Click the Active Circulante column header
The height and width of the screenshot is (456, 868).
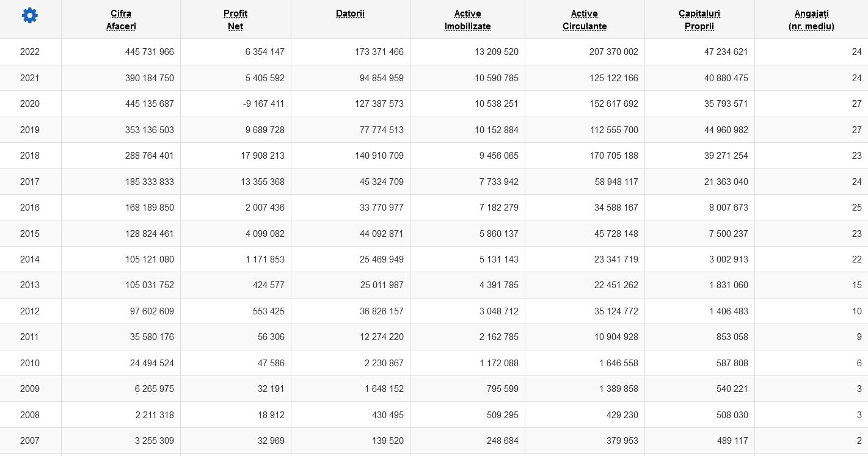click(x=585, y=20)
